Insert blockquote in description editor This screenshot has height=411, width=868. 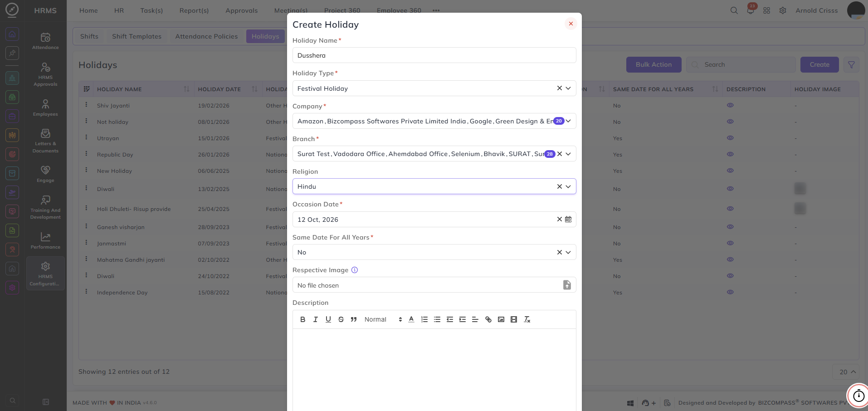click(354, 319)
